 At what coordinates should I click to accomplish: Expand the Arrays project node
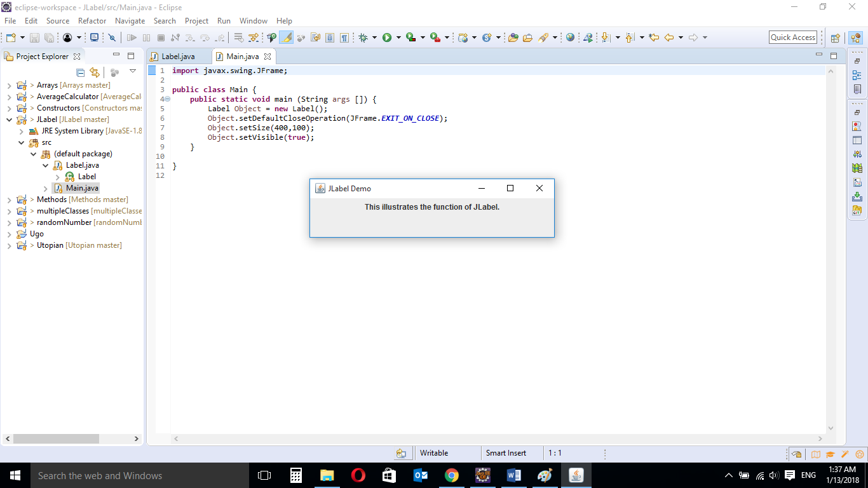(9, 85)
